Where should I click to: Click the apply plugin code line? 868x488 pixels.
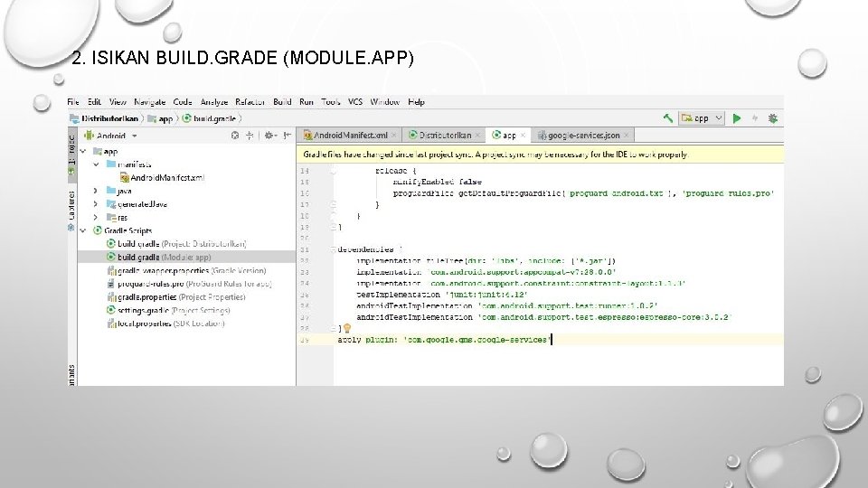tap(443, 340)
